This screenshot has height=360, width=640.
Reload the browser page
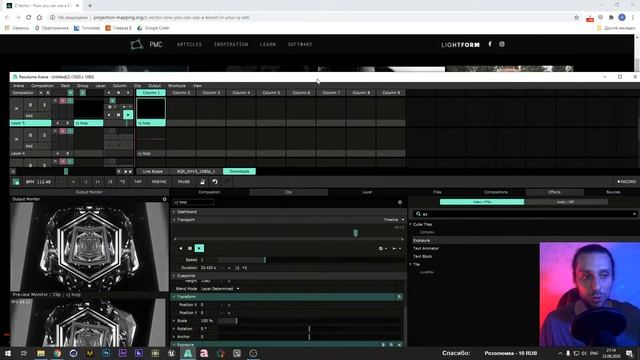click(x=28, y=18)
